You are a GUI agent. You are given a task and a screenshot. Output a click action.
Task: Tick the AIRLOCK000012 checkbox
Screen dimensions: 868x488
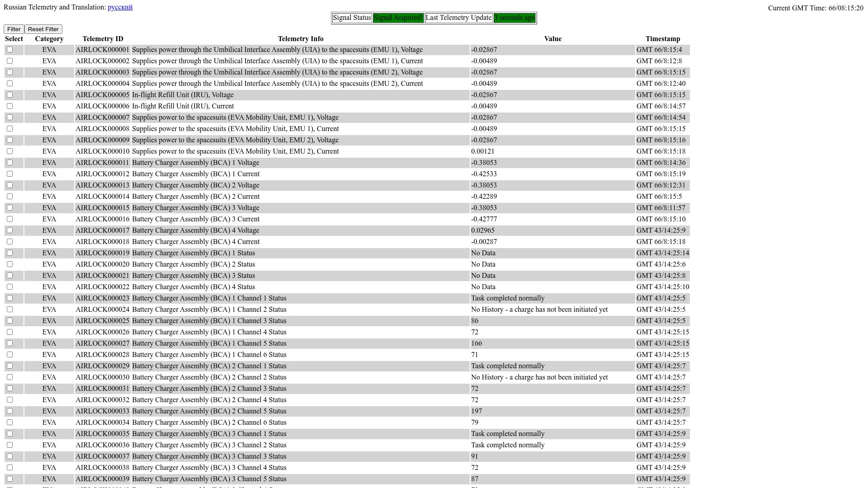tap(9, 174)
